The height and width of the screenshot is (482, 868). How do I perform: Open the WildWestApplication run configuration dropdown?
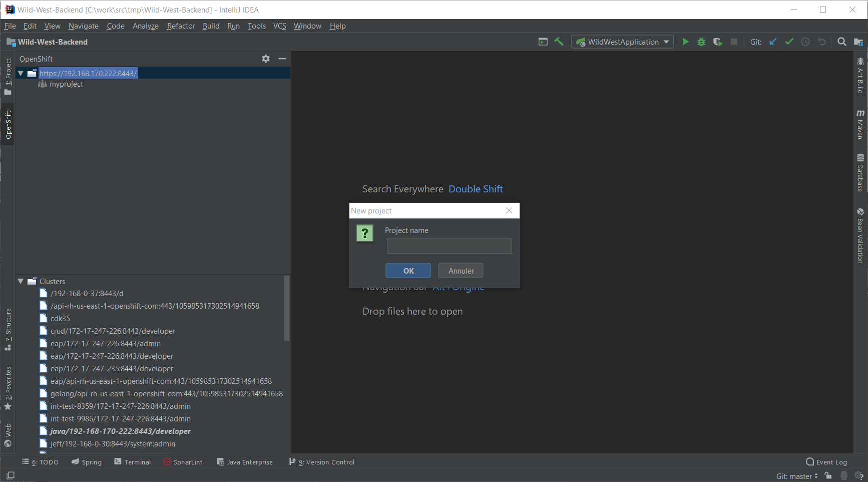pos(622,42)
